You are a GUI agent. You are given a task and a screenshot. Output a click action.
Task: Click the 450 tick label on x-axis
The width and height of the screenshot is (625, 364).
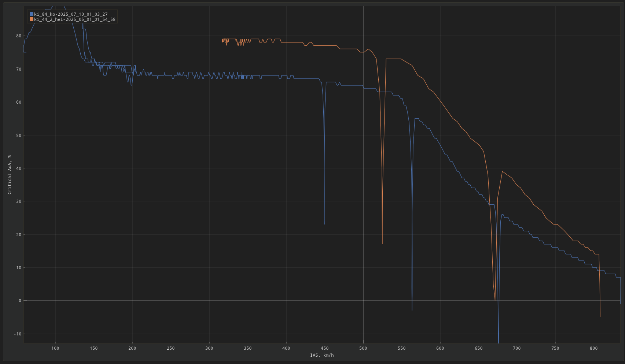[x=325, y=348]
